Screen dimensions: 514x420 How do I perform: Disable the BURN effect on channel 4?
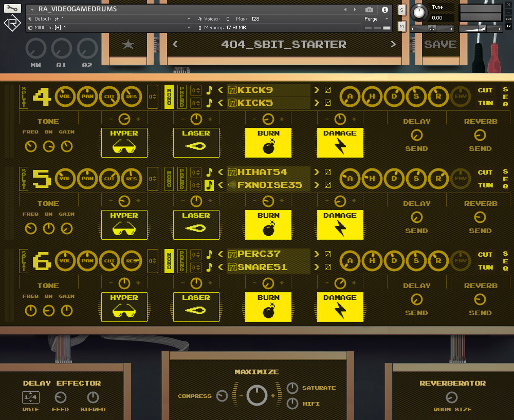click(x=268, y=143)
